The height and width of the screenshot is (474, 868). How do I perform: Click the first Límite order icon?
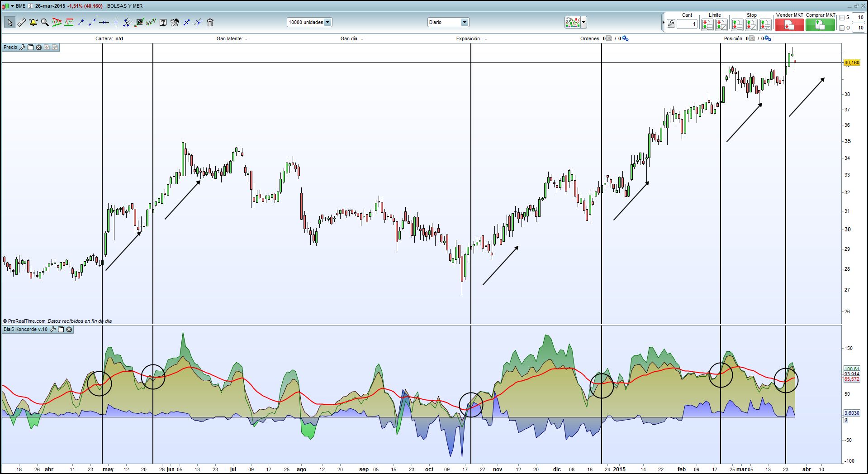click(x=707, y=25)
